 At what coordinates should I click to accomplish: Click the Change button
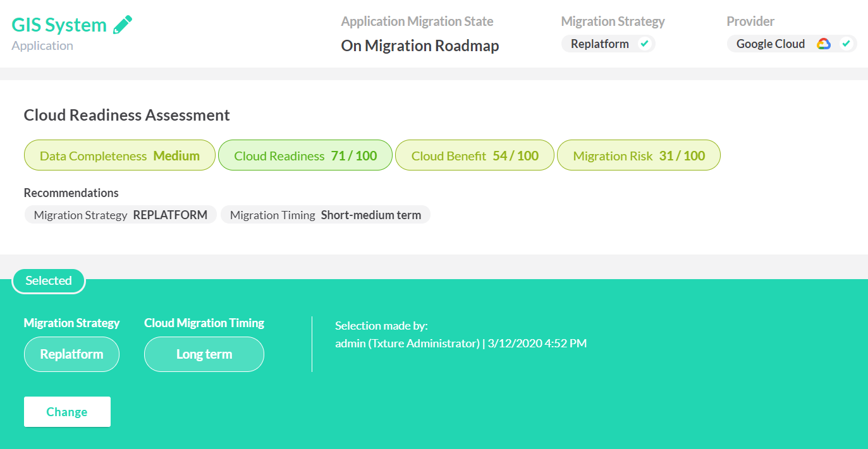coord(67,412)
